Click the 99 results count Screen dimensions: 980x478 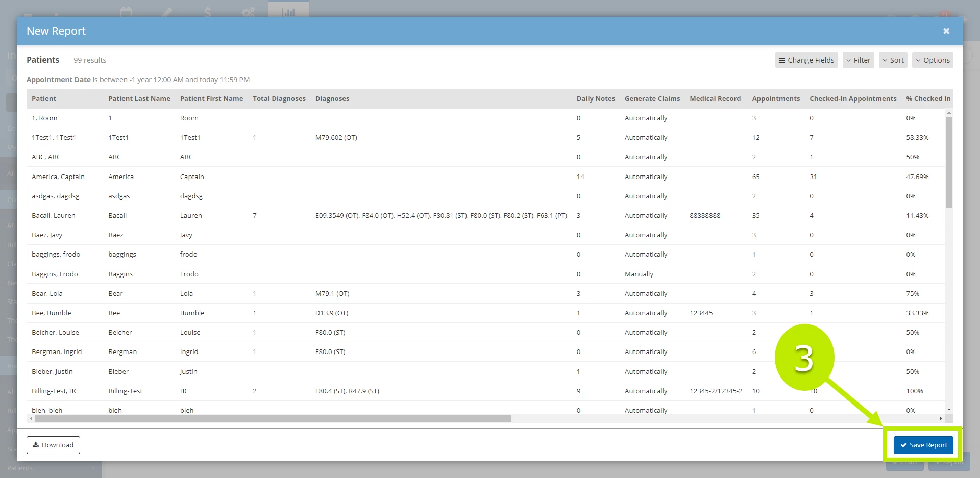[x=90, y=60]
